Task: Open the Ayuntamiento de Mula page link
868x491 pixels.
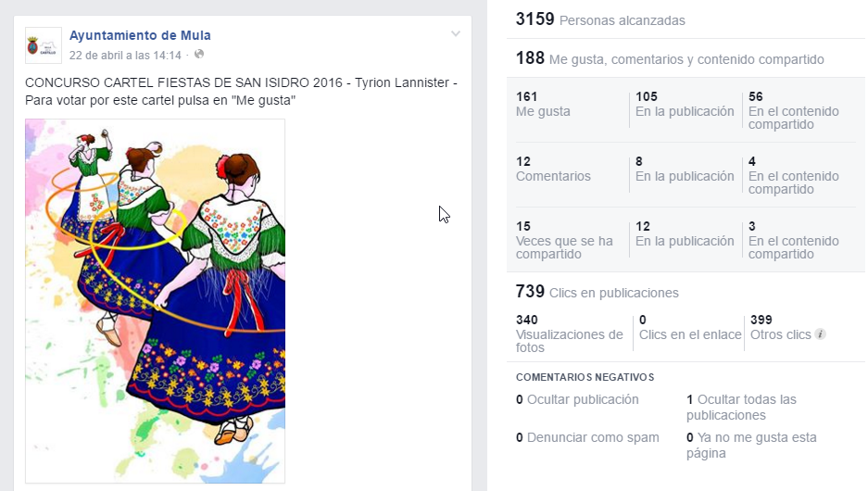Action: (x=140, y=35)
